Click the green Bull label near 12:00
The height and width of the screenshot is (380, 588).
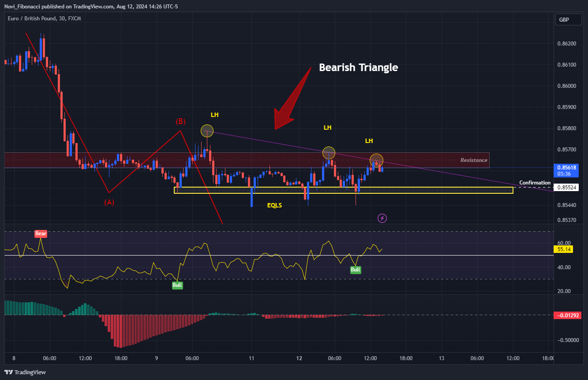(355, 270)
